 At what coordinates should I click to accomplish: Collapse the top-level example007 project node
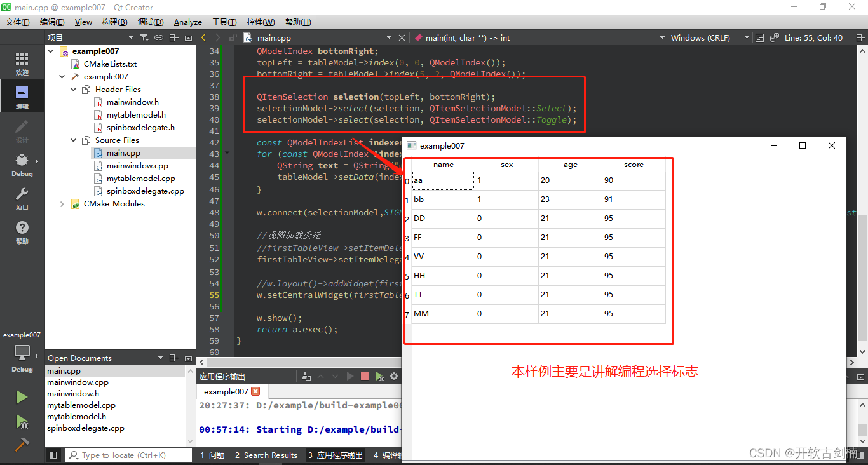51,51
